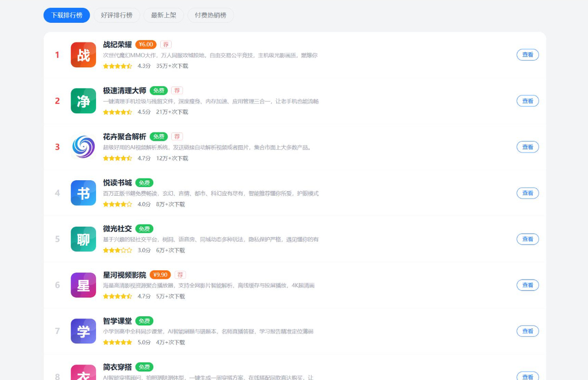This screenshot has height=380, width=588.
Task: Open the 战纪荣耀 title link
Action: point(117,45)
